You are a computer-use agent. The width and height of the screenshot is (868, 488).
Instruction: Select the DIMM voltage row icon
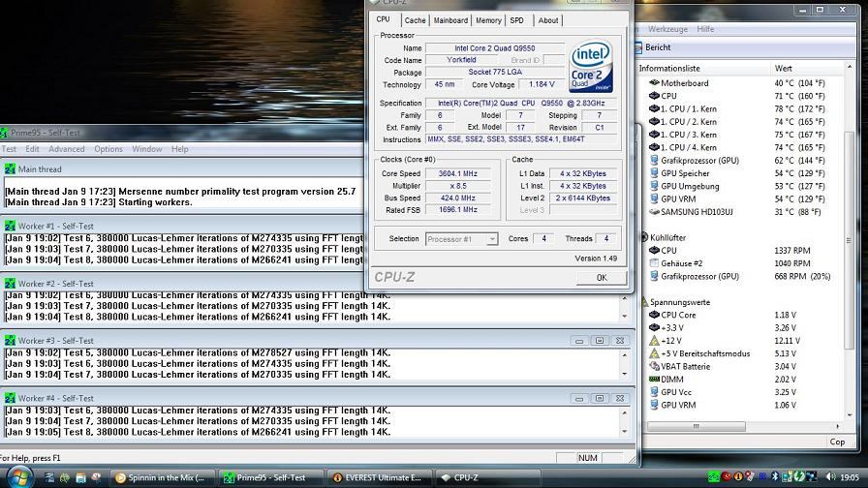tap(654, 380)
